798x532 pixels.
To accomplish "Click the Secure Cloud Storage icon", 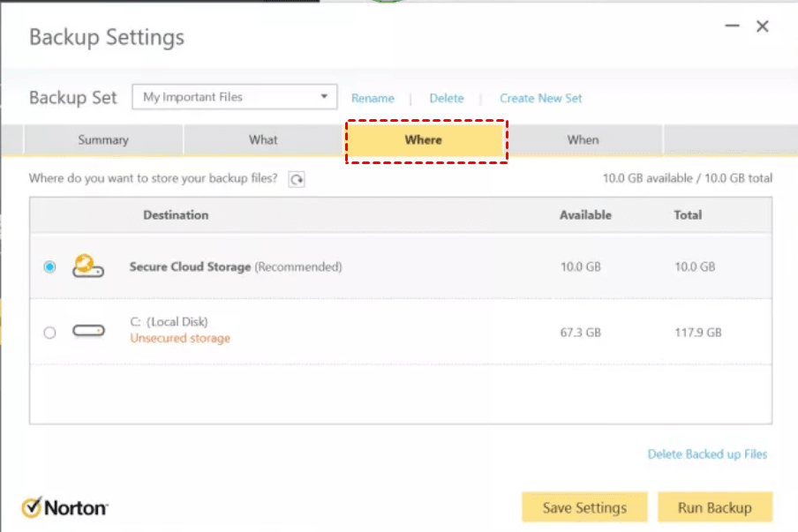I will (x=88, y=266).
